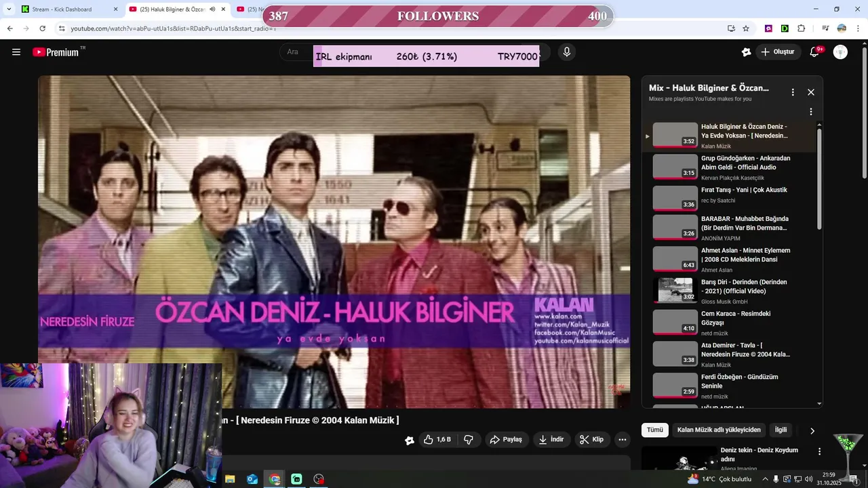868x488 pixels.
Task: Select the İlgili filter chip
Action: 781,430
